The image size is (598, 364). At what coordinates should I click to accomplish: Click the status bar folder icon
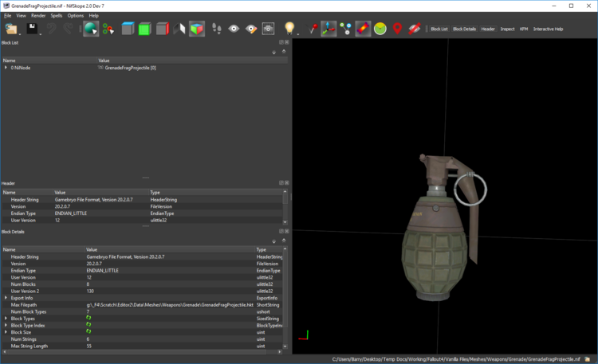click(x=588, y=359)
